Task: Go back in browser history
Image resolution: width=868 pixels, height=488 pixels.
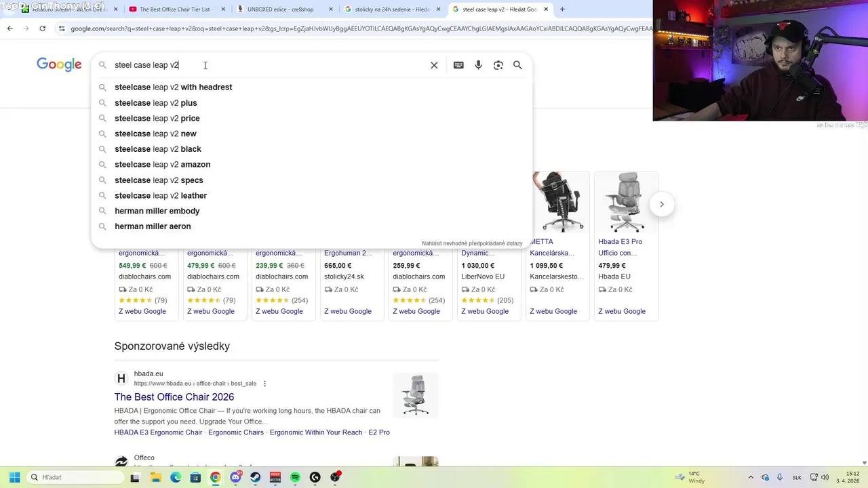Action: 9,28
